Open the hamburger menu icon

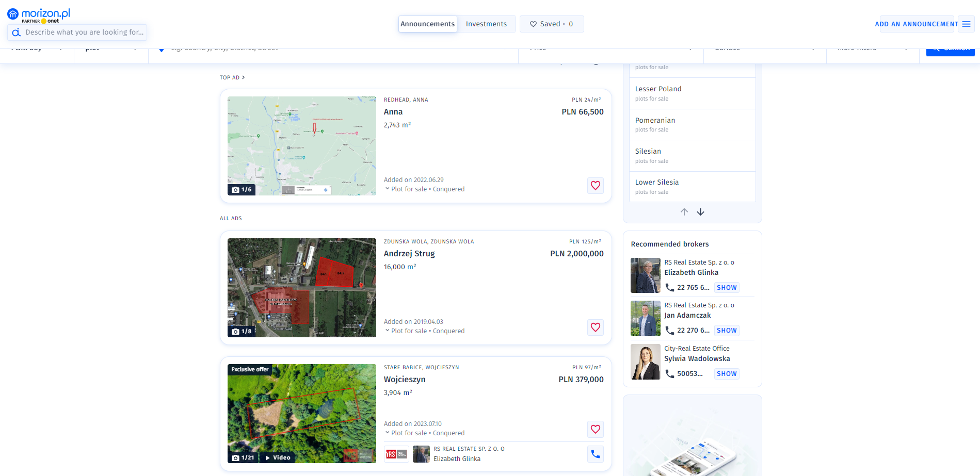966,24
